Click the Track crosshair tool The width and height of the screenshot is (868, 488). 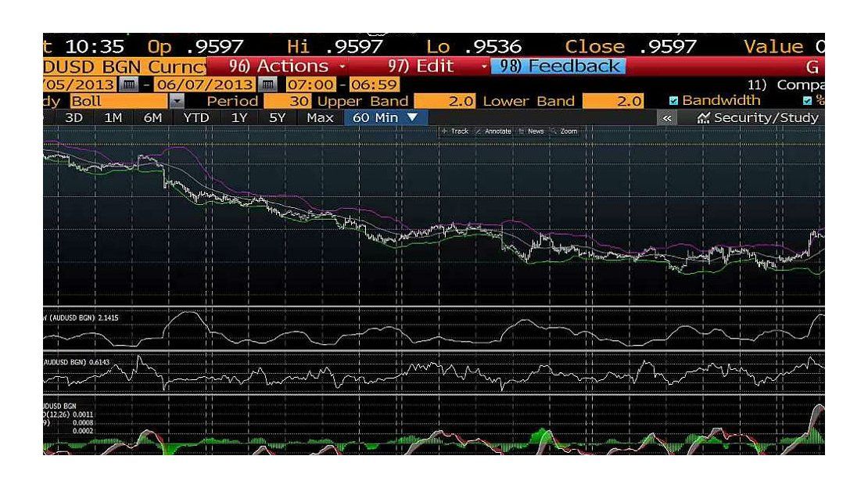pyautogui.click(x=456, y=131)
